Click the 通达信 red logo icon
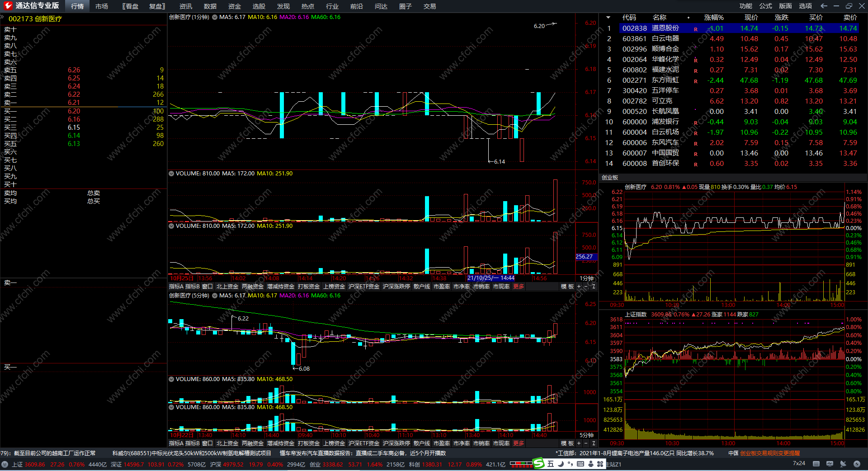 (8, 6)
